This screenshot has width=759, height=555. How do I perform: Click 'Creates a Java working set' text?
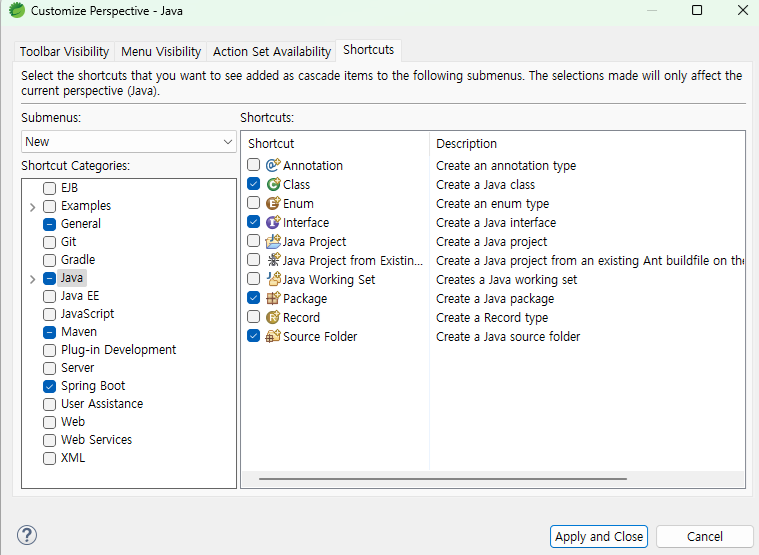pyautogui.click(x=506, y=279)
